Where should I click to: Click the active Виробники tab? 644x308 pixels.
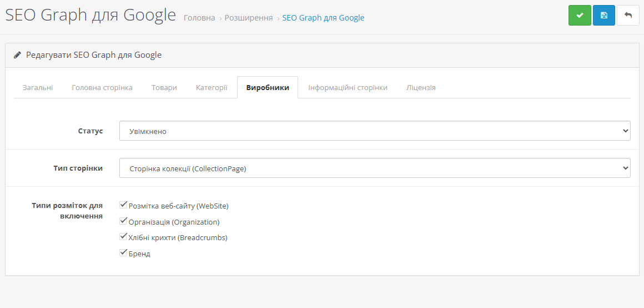tap(268, 88)
